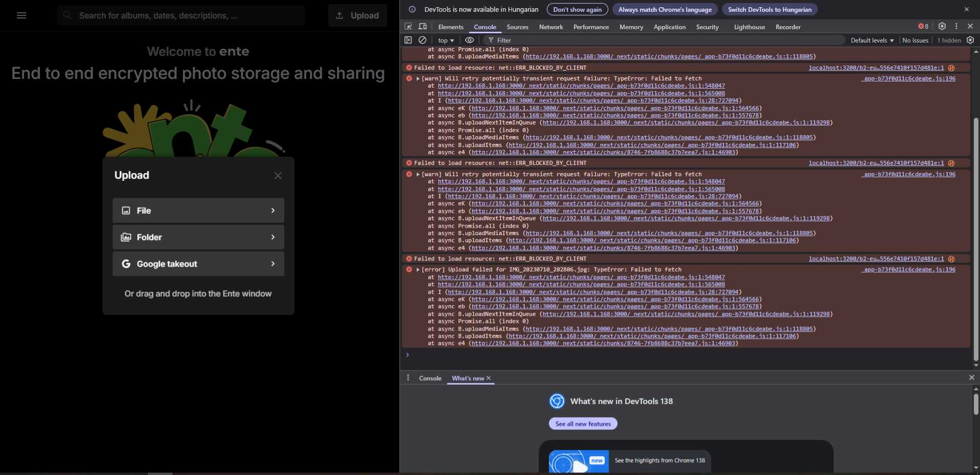Click the red error count badge showing 8
Image resolution: width=980 pixels, height=475 pixels.
tap(923, 27)
